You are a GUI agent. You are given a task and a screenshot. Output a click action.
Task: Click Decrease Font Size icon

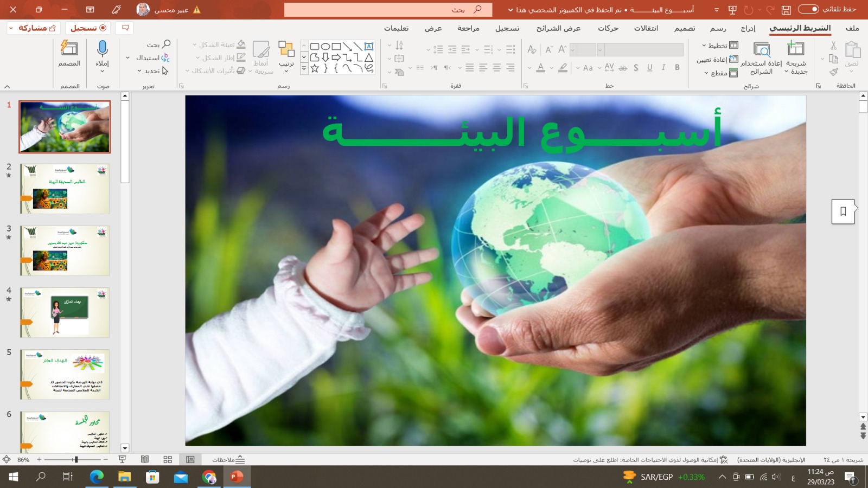(548, 50)
